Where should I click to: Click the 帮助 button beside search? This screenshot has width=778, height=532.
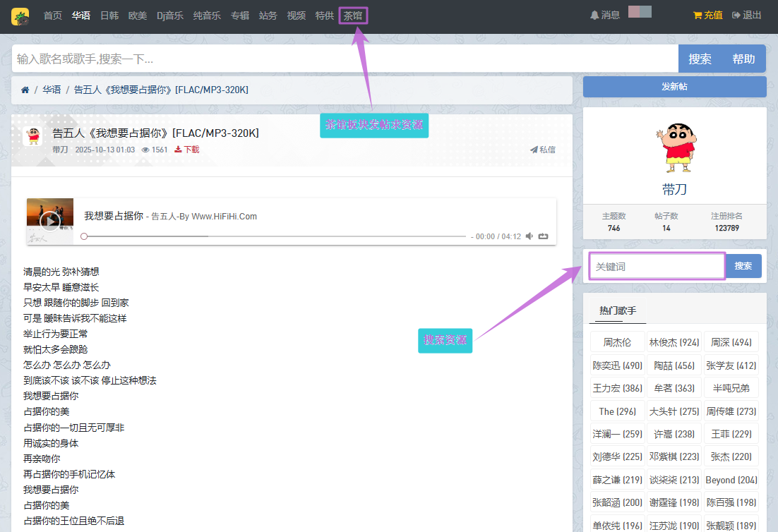[743, 59]
